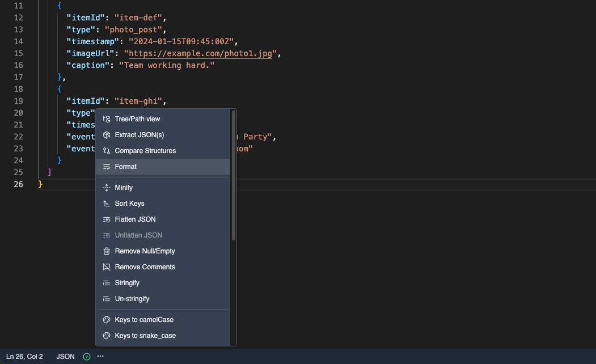Click the closing yellow brace on line 26

tap(40, 184)
